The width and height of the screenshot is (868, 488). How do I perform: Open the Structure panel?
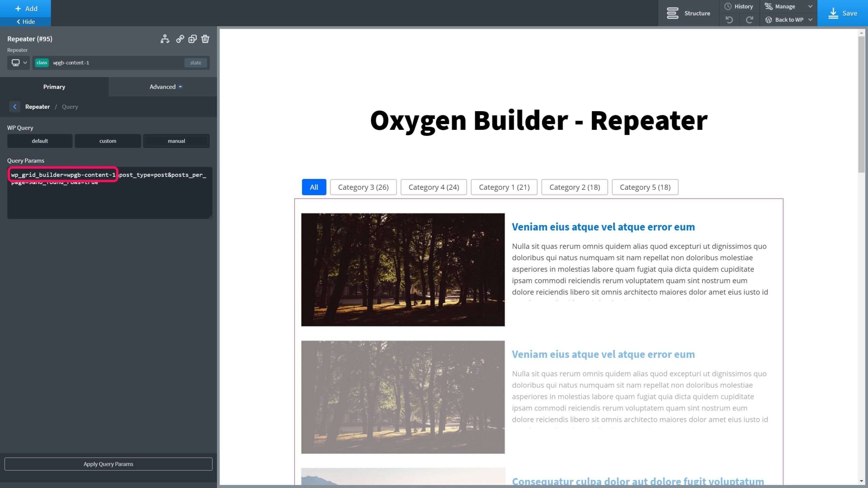pos(689,13)
